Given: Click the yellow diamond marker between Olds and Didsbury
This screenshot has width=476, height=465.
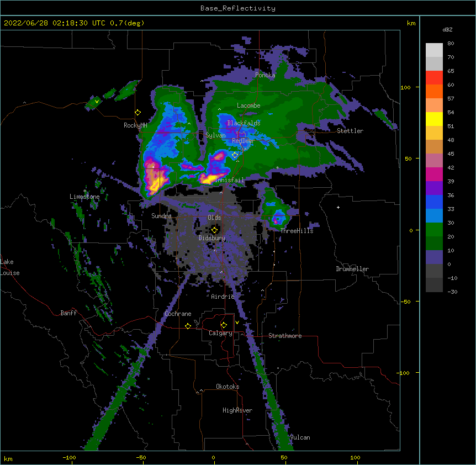Looking at the screenshot, I should [214, 230].
